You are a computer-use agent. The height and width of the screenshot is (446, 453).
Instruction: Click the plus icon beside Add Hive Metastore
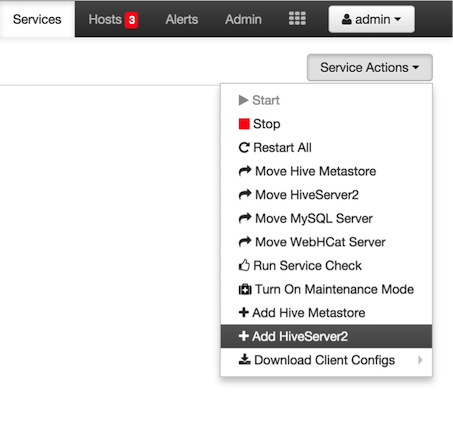pyautogui.click(x=244, y=312)
